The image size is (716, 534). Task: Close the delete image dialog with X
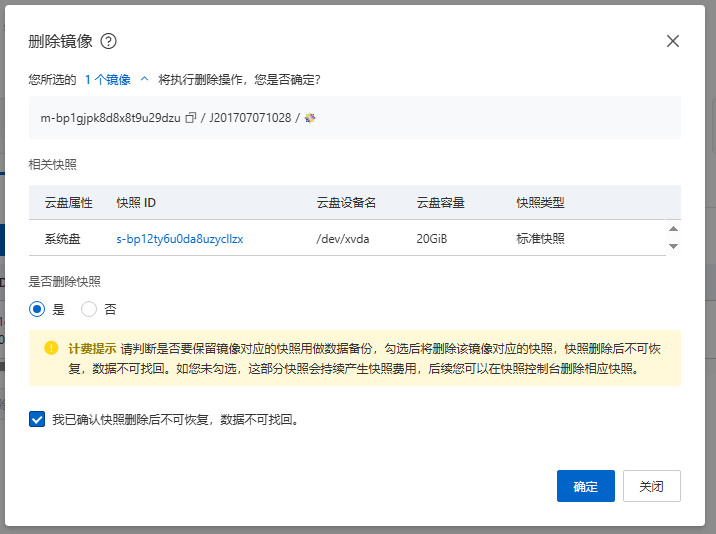tap(672, 41)
